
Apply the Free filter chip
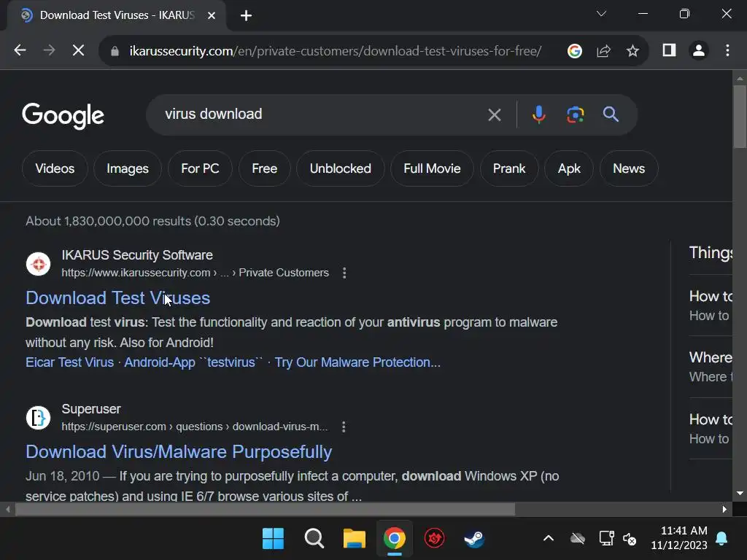tap(264, 168)
